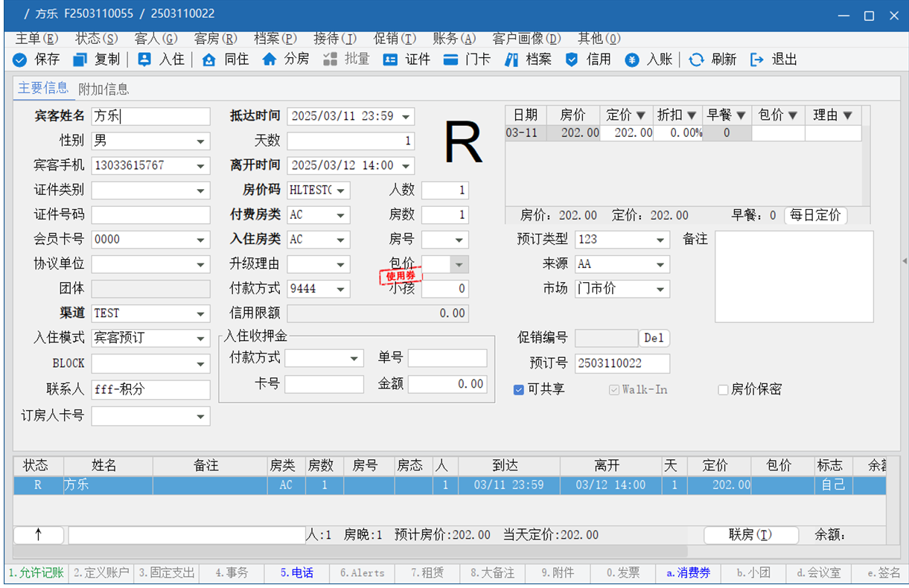This screenshot has width=909, height=588.
Task: Collapse the right side panel arrow
Action: coord(905,261)
